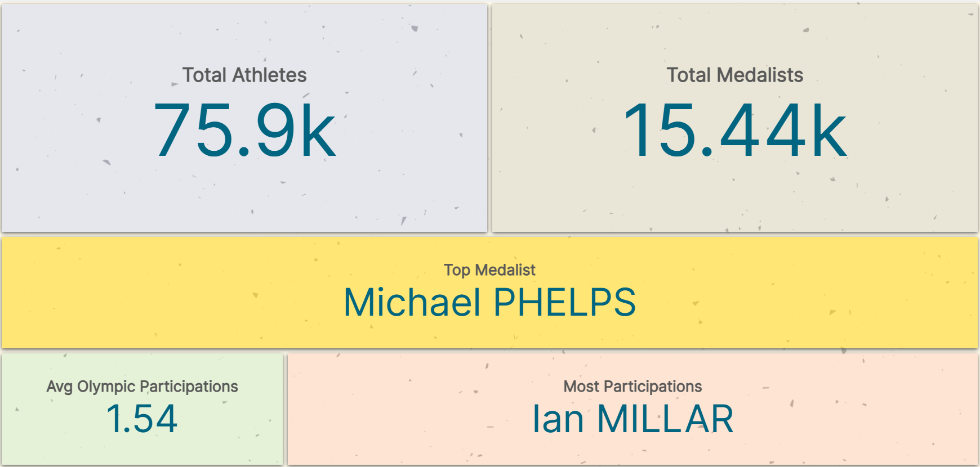The image size is (980, 467).
Task: Select the 75.9k athletes value
Action: (x=244, y=131)
